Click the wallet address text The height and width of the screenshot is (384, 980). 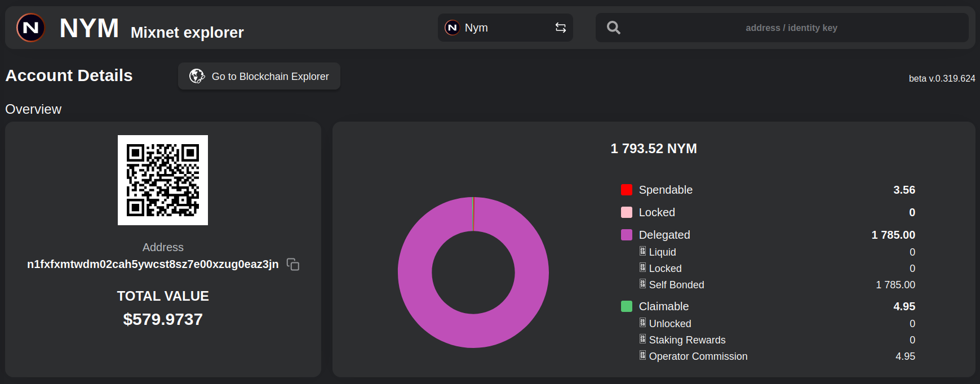pos(153,264)
